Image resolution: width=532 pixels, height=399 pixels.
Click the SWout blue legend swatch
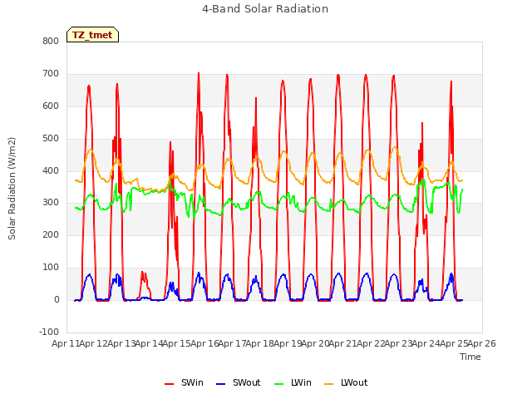(x=220, y=384)
